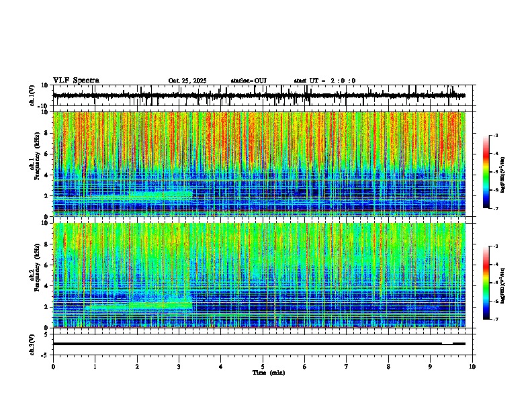532x411 pixels.
Task: Click the "VLF Spectra" plot title
Action: coord(76,80)
